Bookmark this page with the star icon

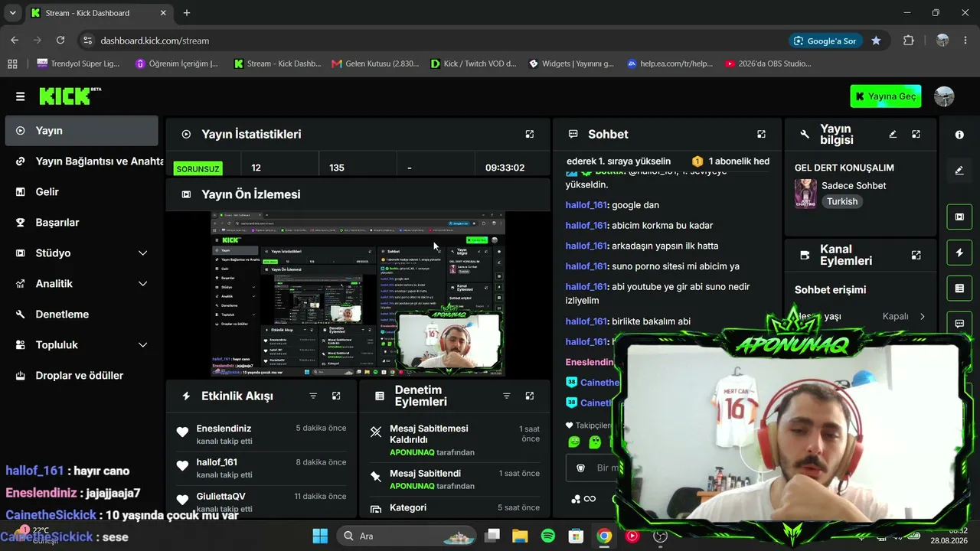(876, 41)
